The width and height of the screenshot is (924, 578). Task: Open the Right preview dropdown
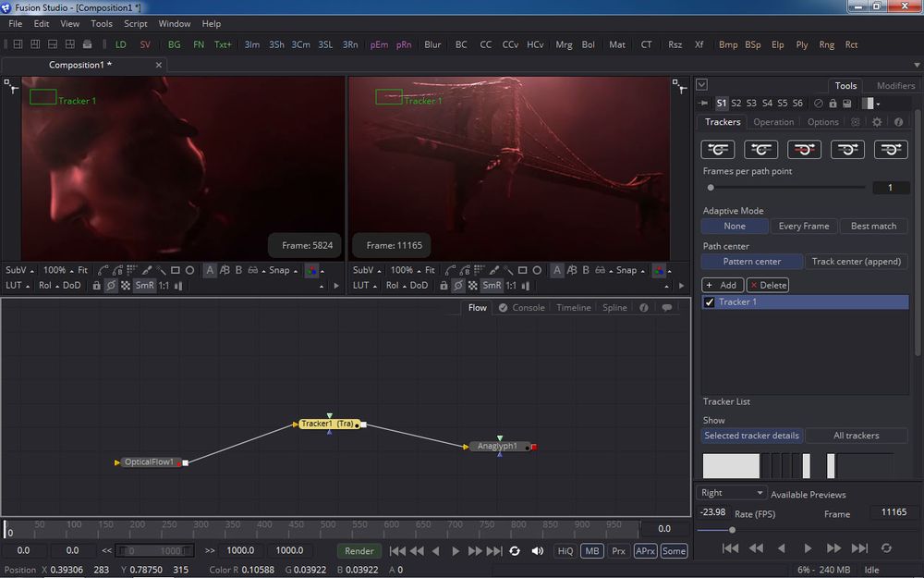click(x=731, y=492)
